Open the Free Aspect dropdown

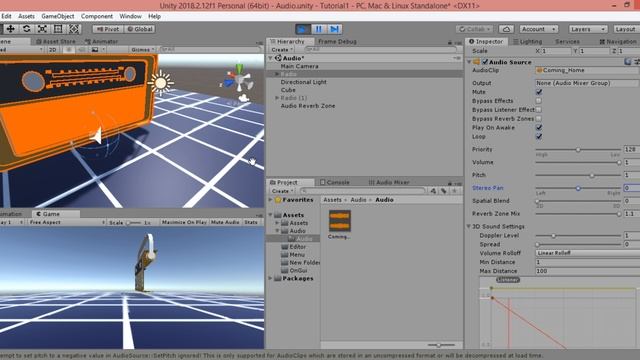pos(67,222)
